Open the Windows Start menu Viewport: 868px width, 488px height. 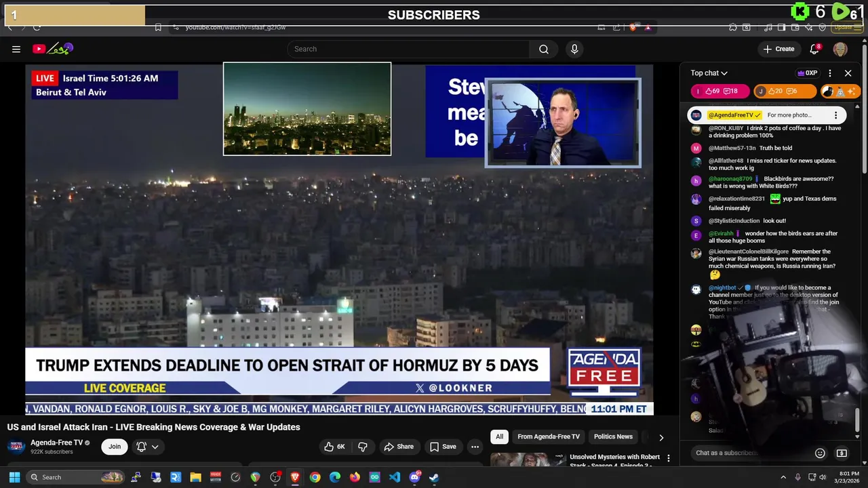(14, 477)
